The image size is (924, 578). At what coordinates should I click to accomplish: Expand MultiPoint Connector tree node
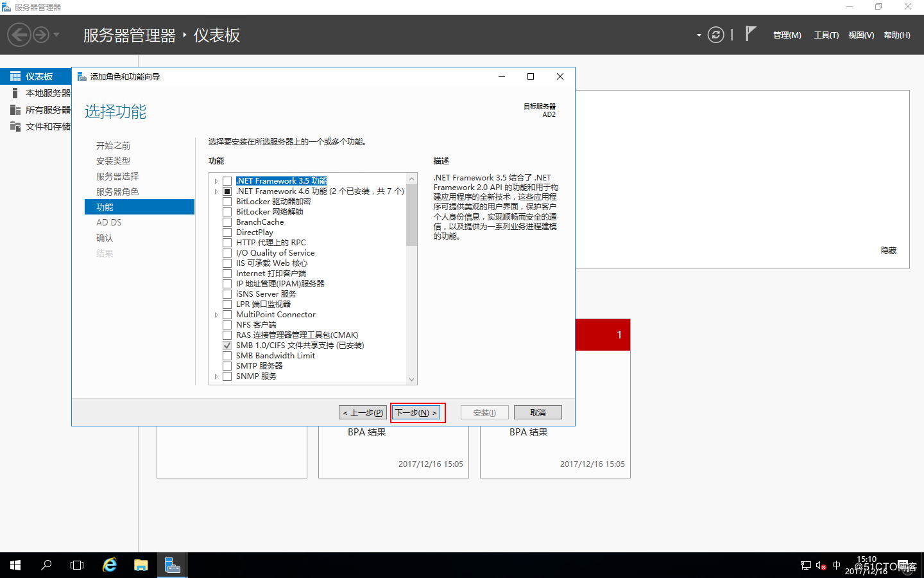click(216, 315)
